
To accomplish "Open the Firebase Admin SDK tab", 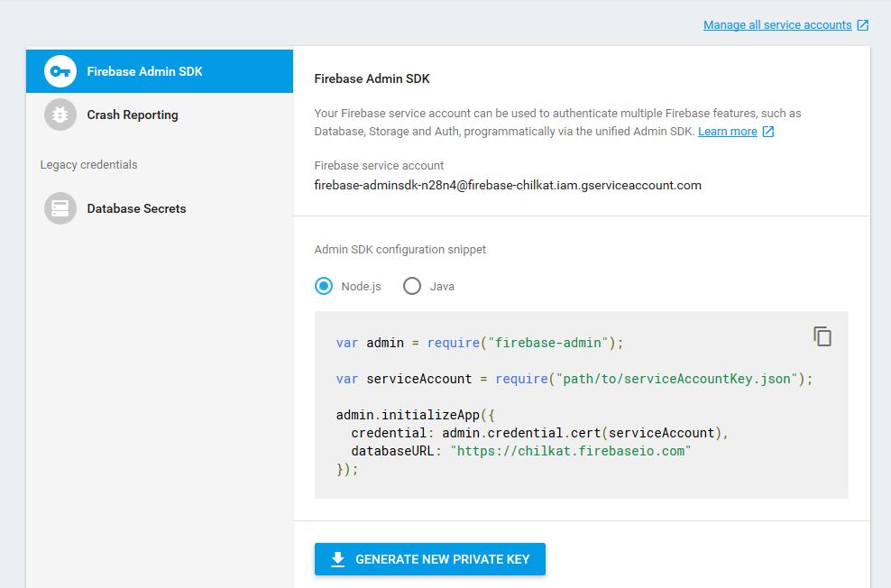I will [160, 71].
